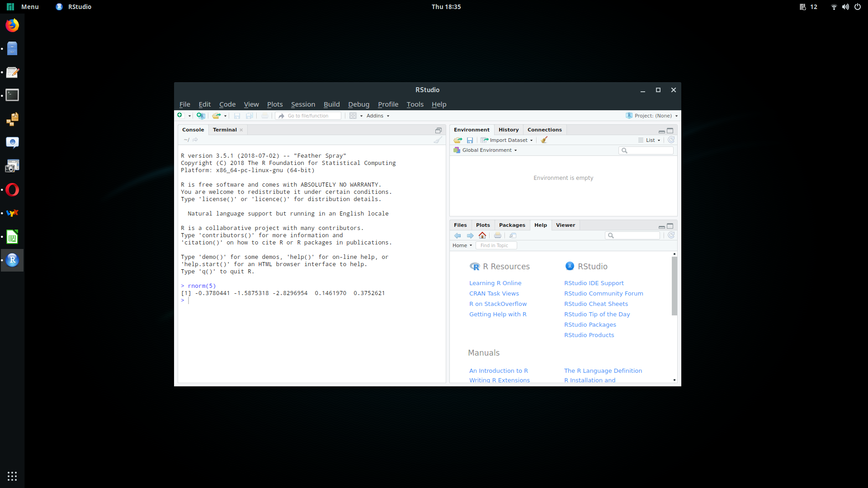Switch to the Plots tab

[483, 225]
